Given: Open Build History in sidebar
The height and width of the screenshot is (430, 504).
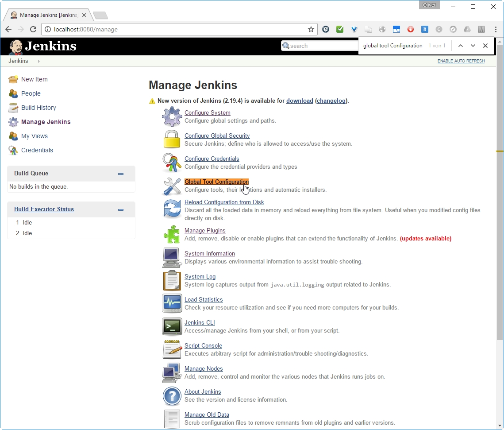Looking at the screenshot, I should [x=38, y=108].
